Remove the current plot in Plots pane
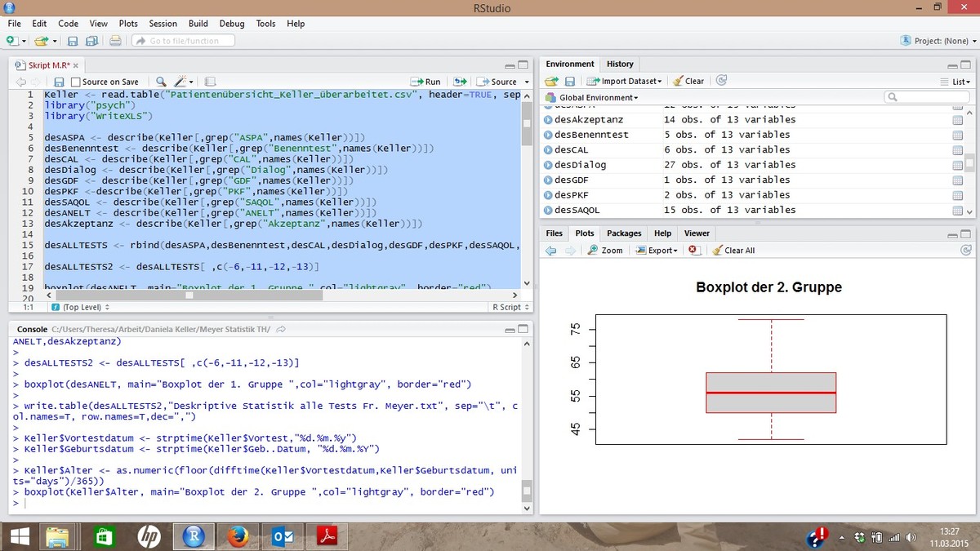980x551 pixels. [x=693, y=251]
